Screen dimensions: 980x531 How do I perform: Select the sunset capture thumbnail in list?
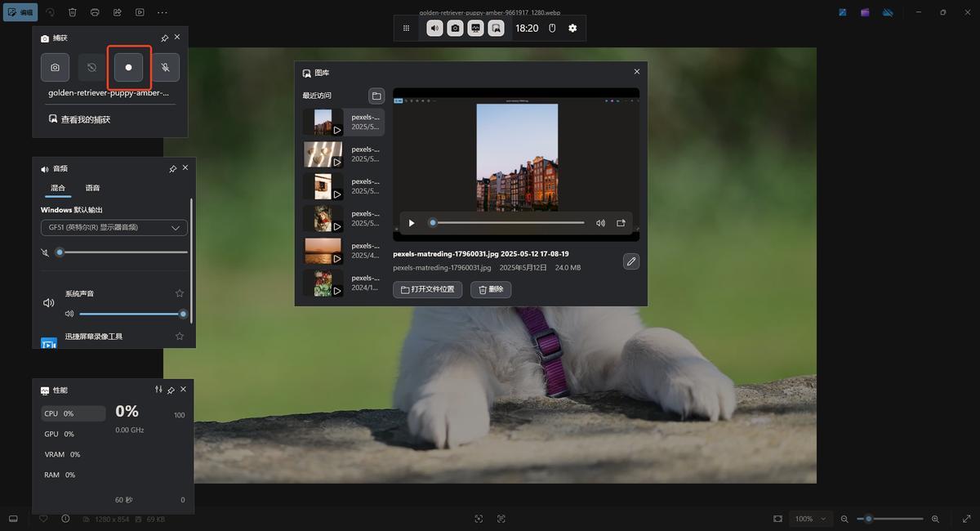tap(323, 251)
